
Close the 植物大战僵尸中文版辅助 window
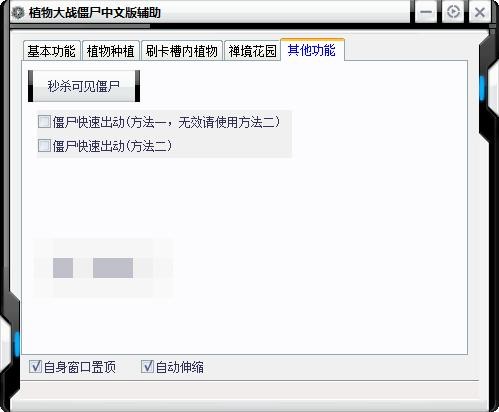(x=480, y=12)
